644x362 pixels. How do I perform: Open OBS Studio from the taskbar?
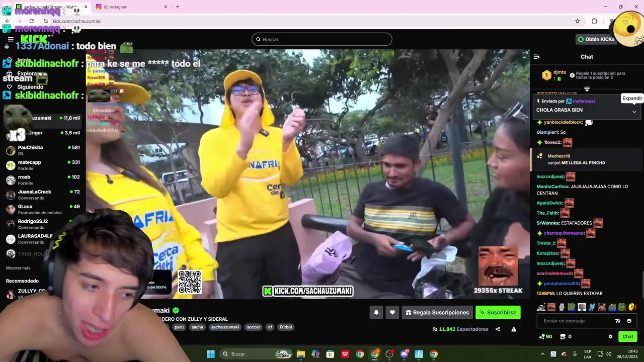point(389,354)
